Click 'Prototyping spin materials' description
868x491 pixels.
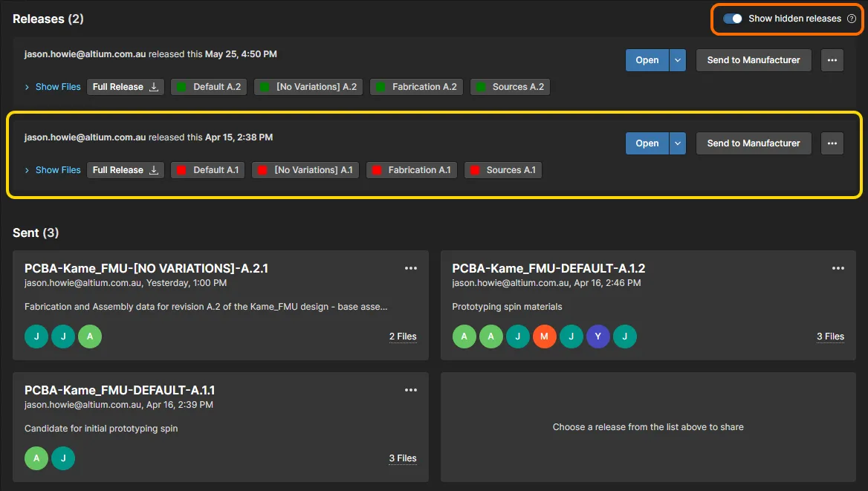click(x=507, y=307)
